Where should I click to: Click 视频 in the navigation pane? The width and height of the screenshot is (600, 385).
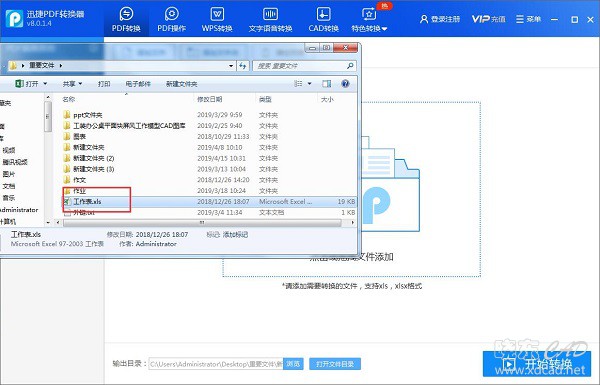click(x=9, y=150)
